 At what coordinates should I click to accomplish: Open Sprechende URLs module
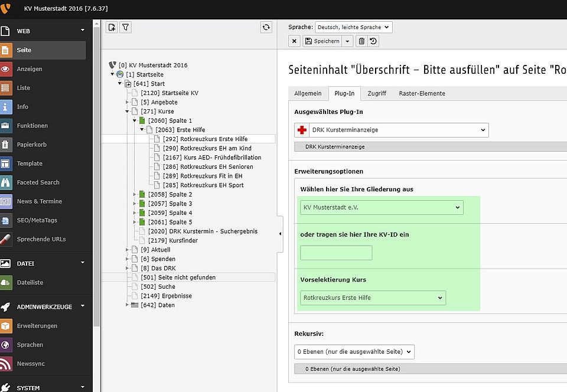pos(41,239)
